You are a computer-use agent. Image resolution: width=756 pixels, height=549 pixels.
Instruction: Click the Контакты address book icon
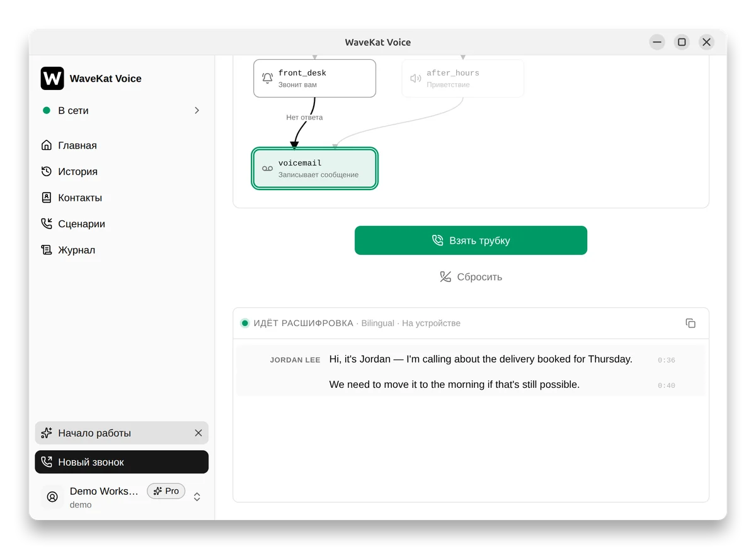coord(46,198)
